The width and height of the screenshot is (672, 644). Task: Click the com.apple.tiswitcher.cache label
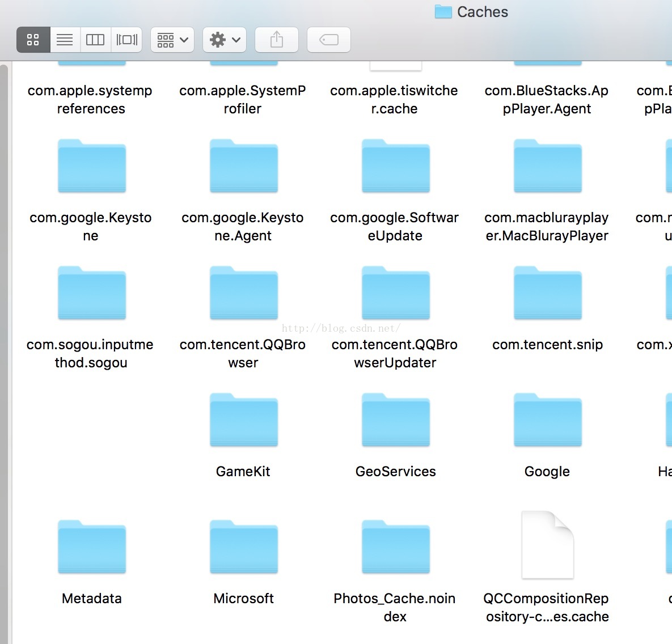pos(394,99)
